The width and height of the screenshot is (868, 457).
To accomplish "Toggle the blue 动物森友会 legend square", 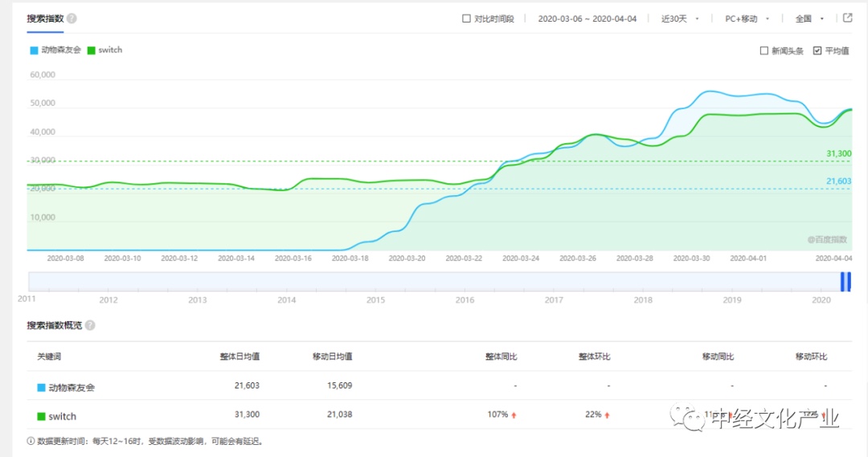I will (x=34, y=50).
